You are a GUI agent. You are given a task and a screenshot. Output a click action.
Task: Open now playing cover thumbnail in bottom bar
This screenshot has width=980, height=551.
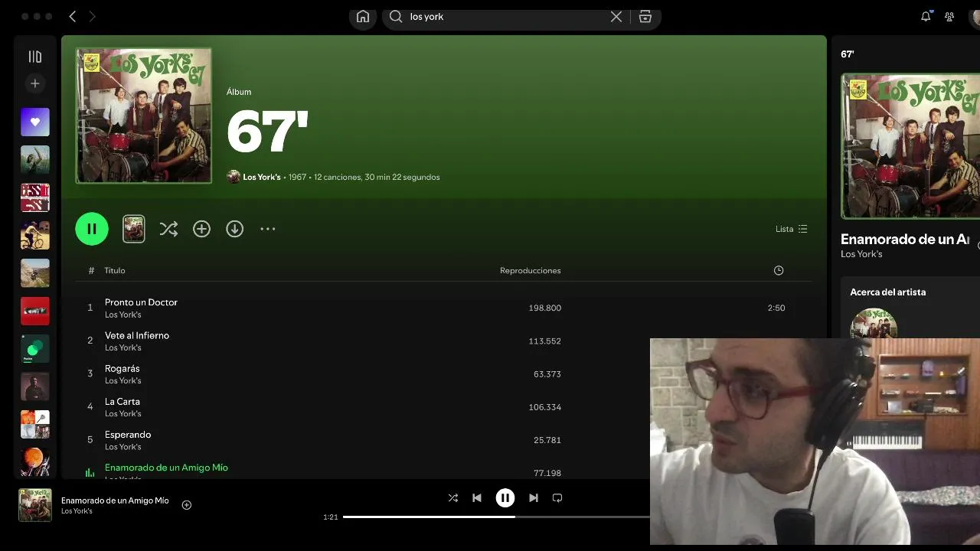35,505
